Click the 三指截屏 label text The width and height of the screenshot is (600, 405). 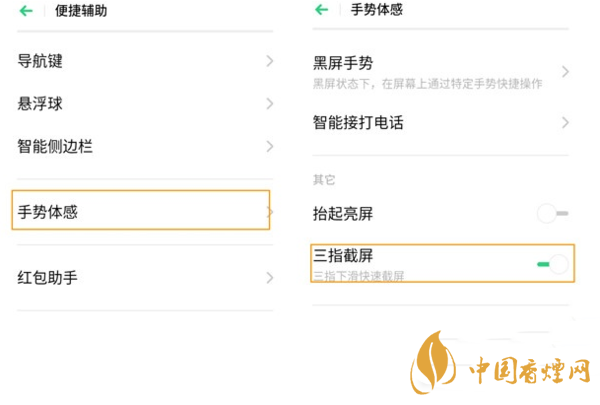point(343,256)
